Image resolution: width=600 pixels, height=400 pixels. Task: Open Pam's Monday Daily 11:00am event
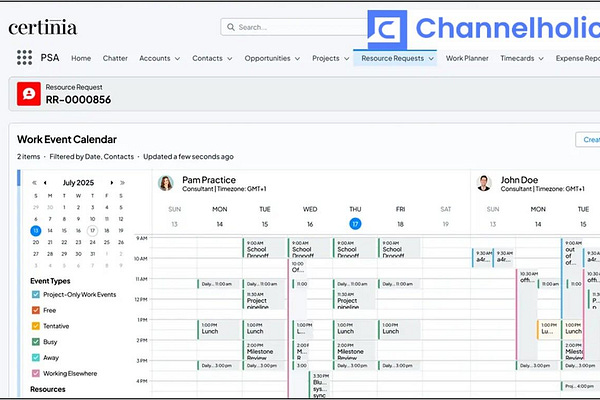tap(220, 284)
